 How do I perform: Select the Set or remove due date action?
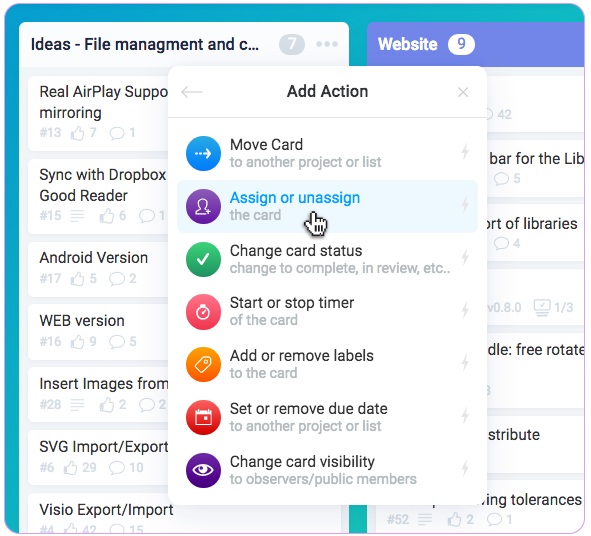(327, 417)
